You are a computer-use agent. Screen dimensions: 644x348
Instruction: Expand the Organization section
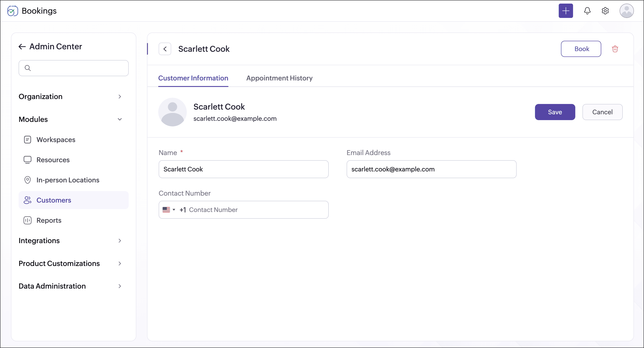(x=70, y=97)
